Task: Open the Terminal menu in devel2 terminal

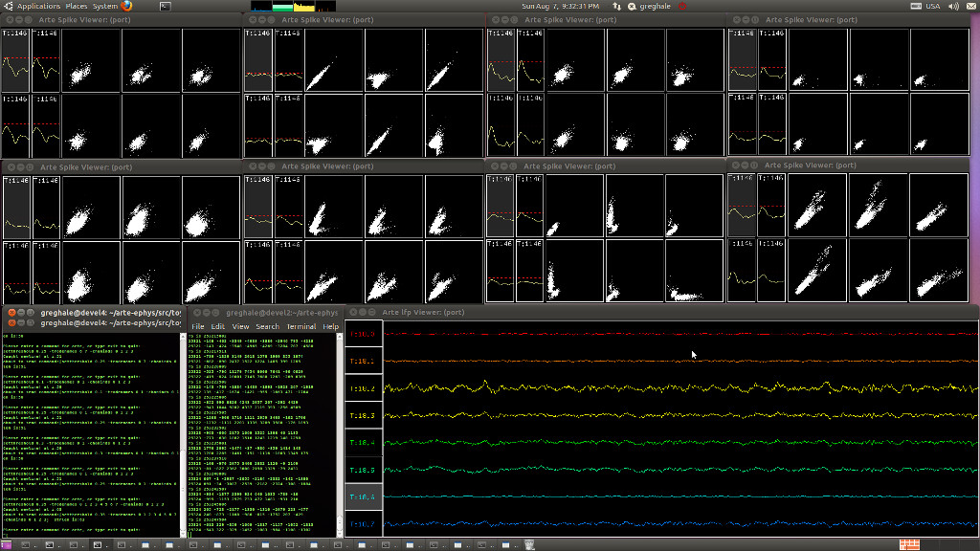Action: [x=301, y=327]
